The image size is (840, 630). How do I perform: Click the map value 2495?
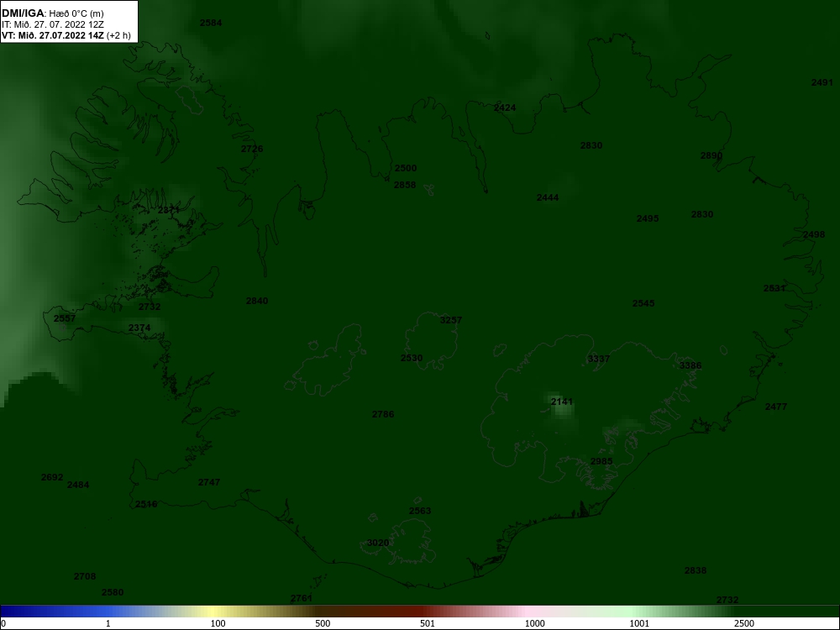pyautogui.click(x=648, y=218)
